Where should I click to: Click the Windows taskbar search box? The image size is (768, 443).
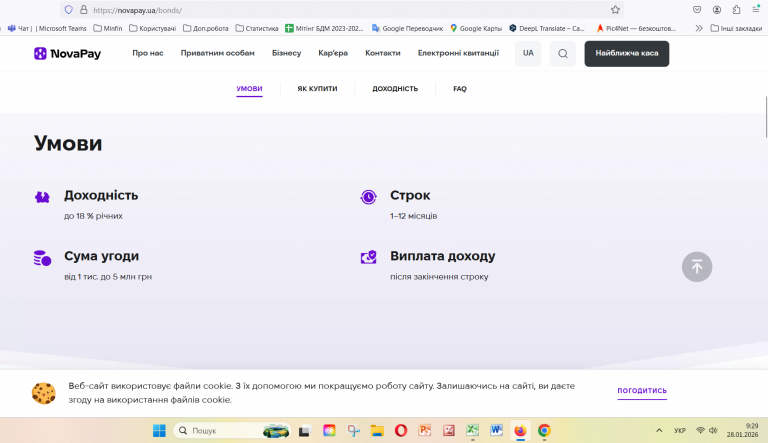pos(232,431)
